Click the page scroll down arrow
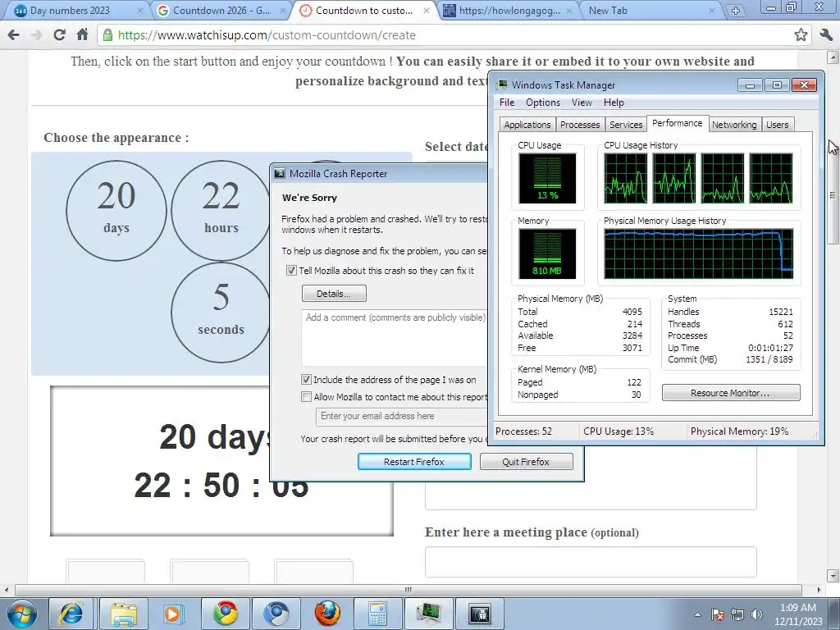The image size is (840, 630). (x=833, y=577)
